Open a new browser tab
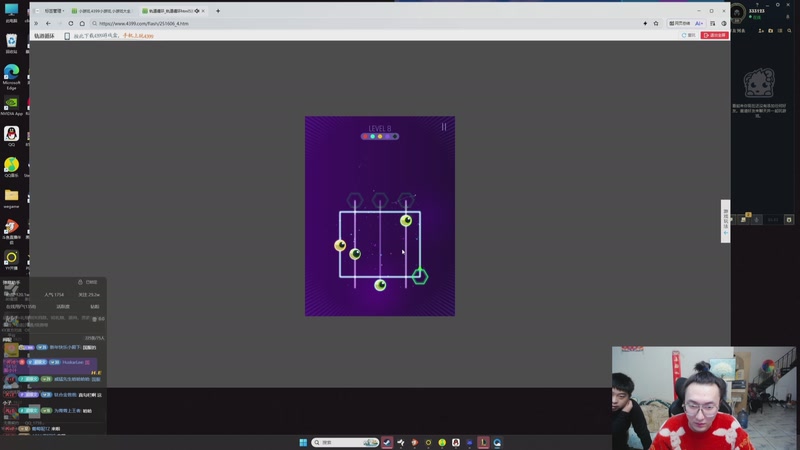 218,11
